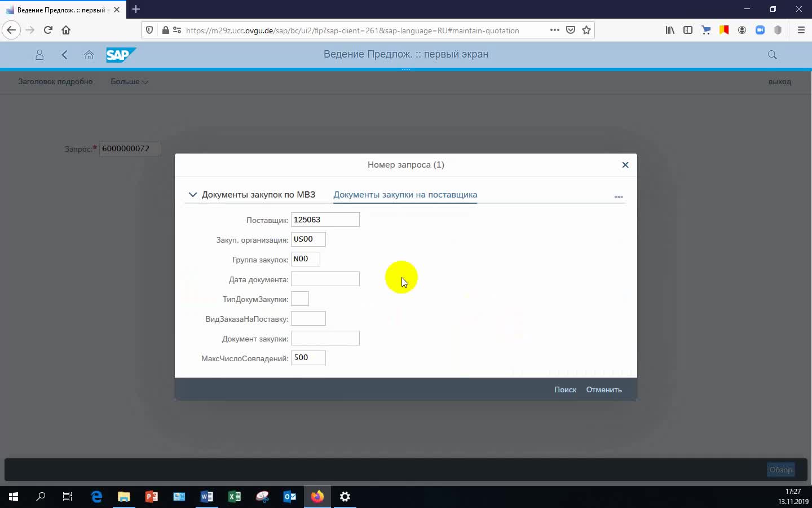812x508 pixels.
Task: Click the Запрос number field
Action: coord(130,148)
